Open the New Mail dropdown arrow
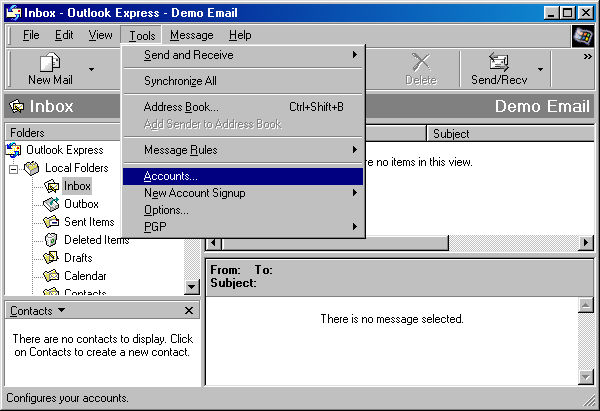600x411 pixels. pyautogui.click(x=91, y=69)
